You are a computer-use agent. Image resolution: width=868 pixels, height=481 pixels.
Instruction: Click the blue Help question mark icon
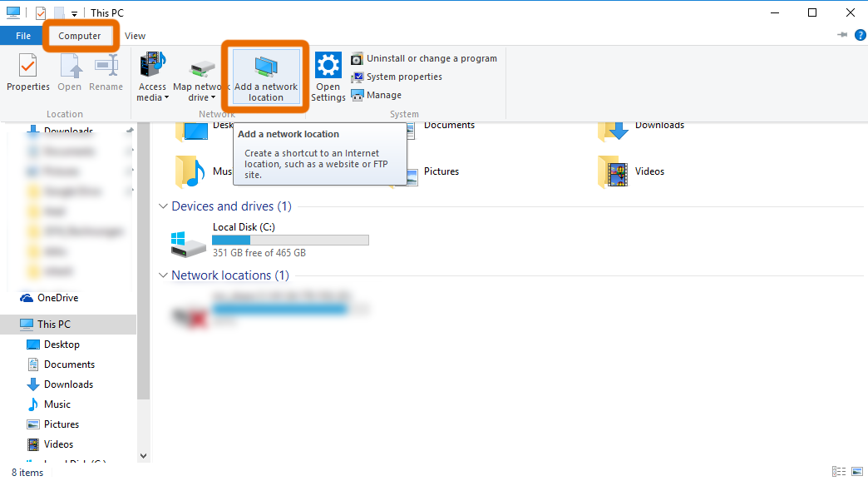[860, 36]
